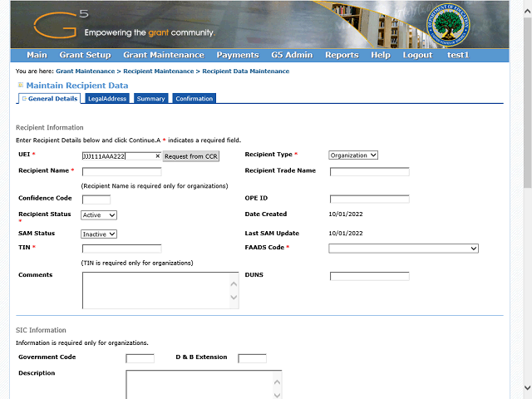The image size is (532, 399).
Task: Open the Help menu
Action: (x=381, y=55)
